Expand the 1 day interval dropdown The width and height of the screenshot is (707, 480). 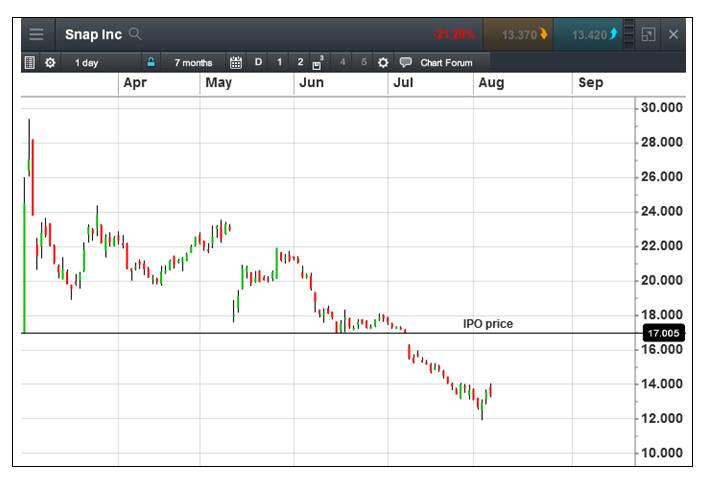click(87, 62)
